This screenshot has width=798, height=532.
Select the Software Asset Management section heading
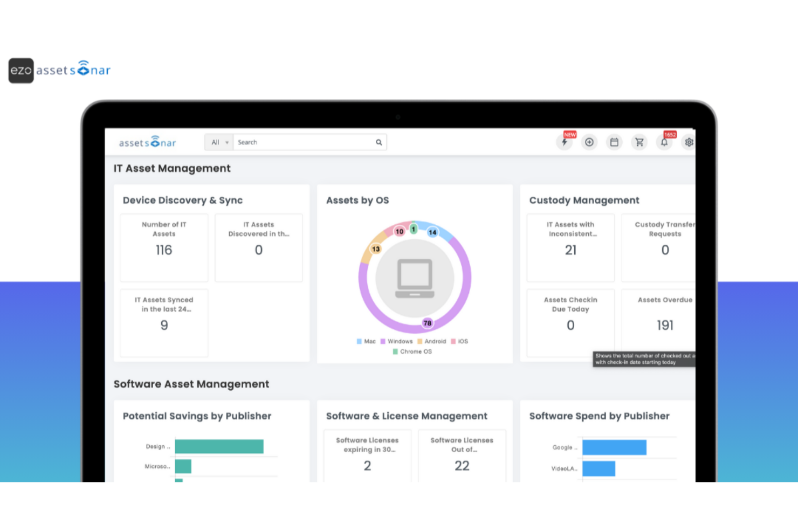coord(191,384)
